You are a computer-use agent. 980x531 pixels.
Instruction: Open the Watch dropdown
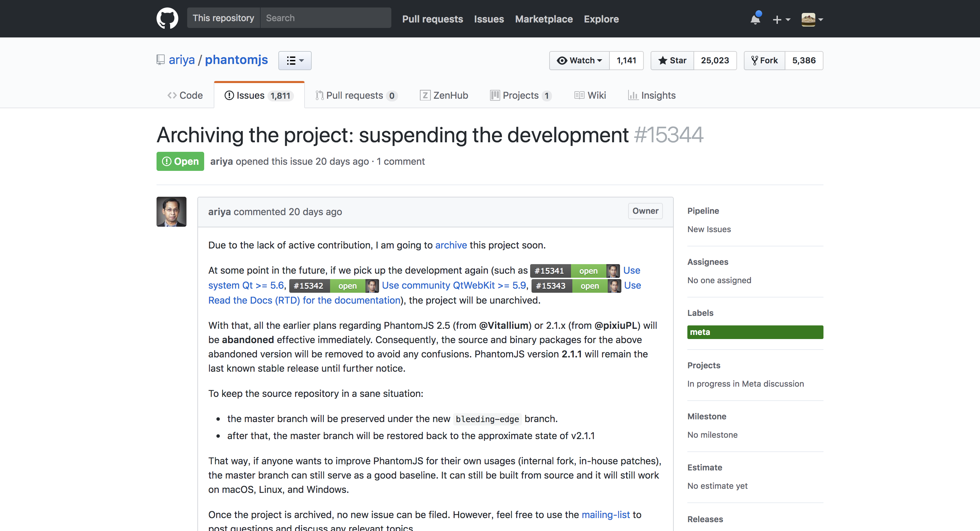[579, 61]
